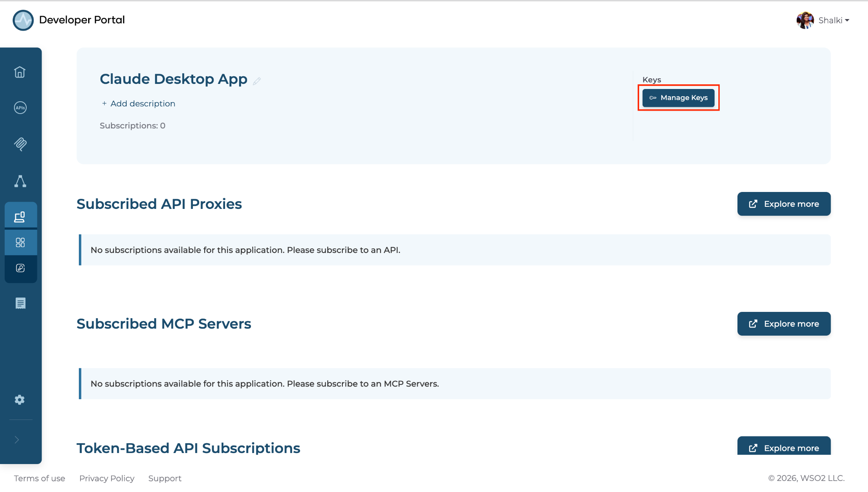This screenshot has width=868, height=492.
Task: Open the APIs section icon
Action: [x=20, y=108]
